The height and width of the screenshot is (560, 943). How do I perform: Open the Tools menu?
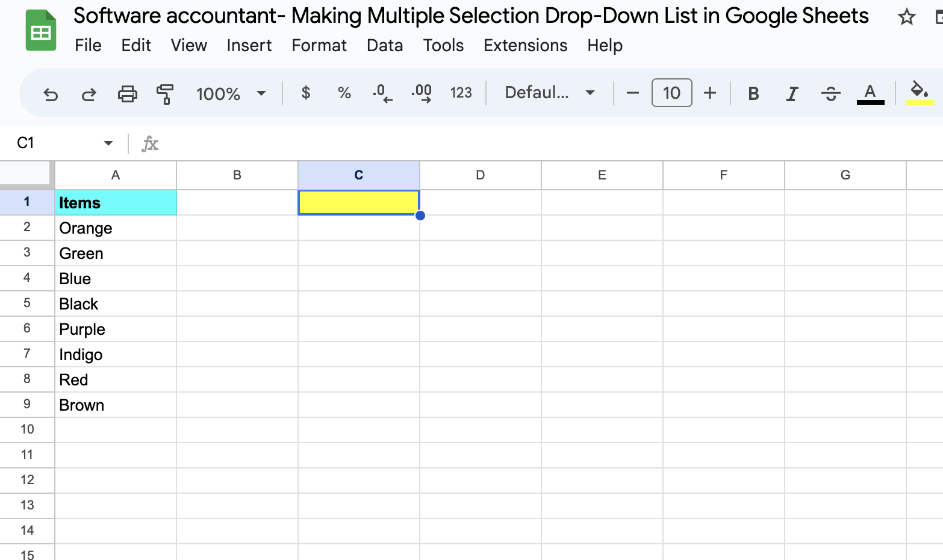pos(443,45)
